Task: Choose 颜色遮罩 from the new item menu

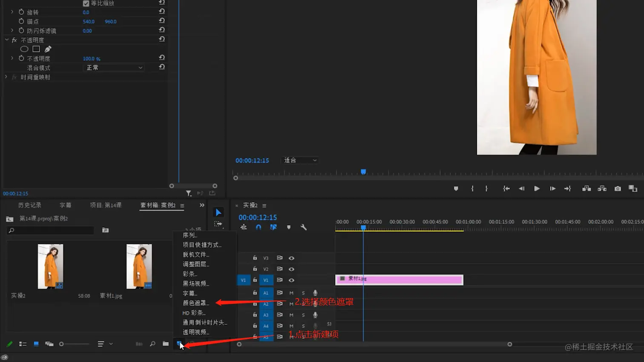Action: click(x=196, y=303)
